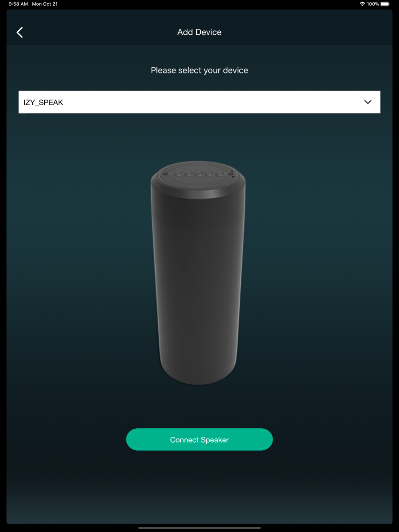
Task: Click the control buttons on speaker top
Action: coord(198,174)
